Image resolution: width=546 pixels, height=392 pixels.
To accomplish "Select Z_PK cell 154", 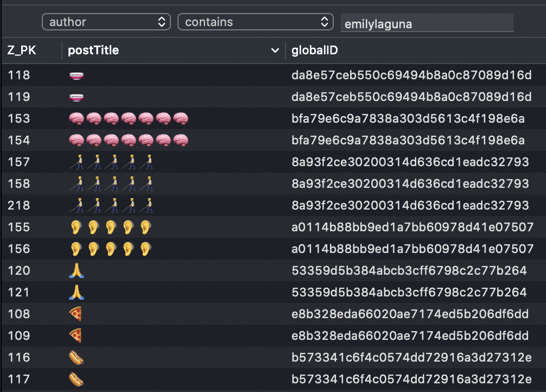I will [19, 140].
